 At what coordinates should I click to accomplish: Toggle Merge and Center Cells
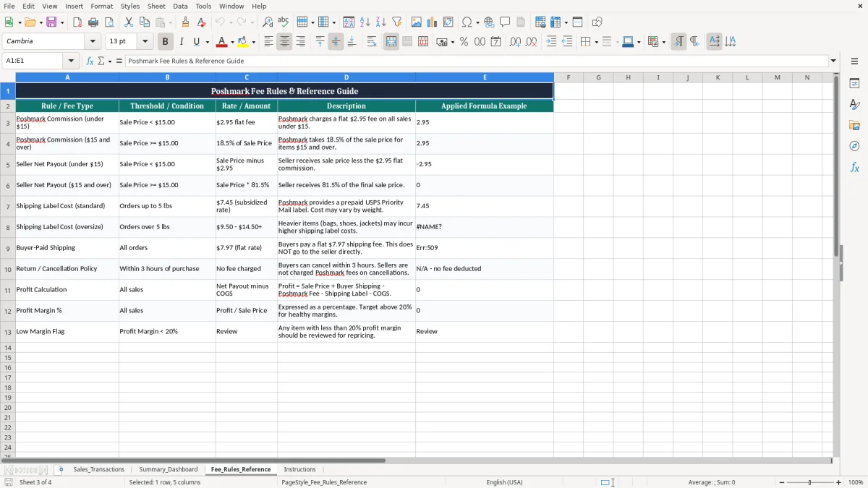click(x=391, y=42)
